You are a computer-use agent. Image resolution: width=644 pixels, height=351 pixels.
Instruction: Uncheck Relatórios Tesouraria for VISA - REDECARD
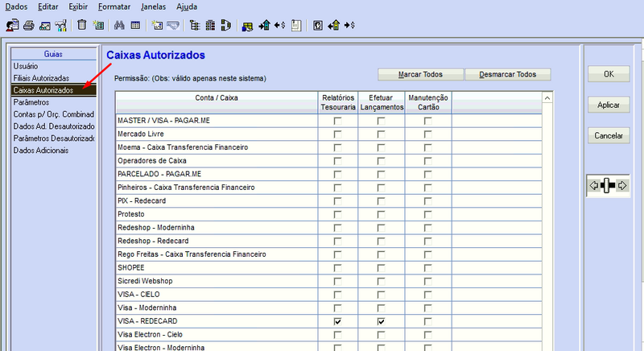pos(337,321)
